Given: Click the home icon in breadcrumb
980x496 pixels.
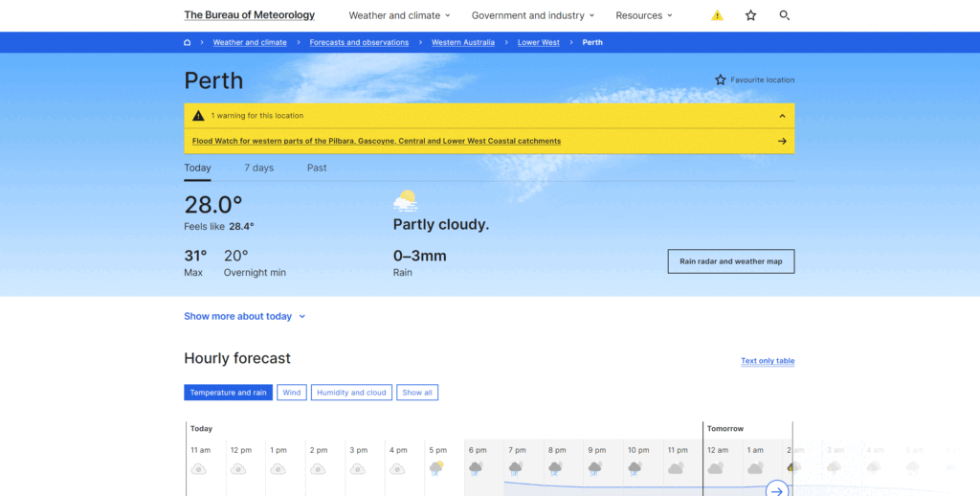Looking at the screenshot, I should (188, 43).
